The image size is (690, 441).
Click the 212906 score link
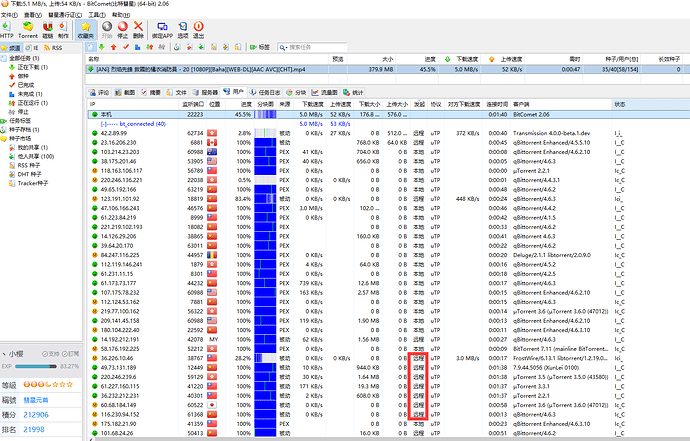(x=36, y=415)
